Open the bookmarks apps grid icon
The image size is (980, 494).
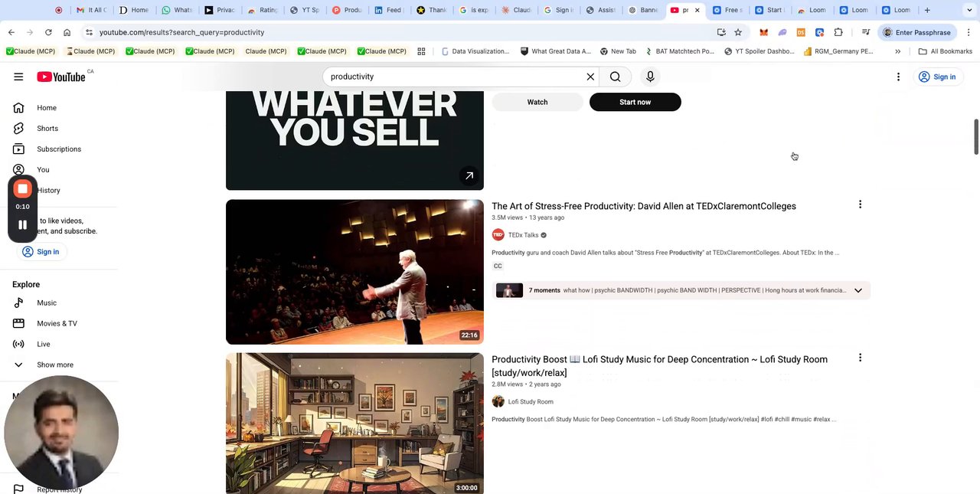point(421,51)
